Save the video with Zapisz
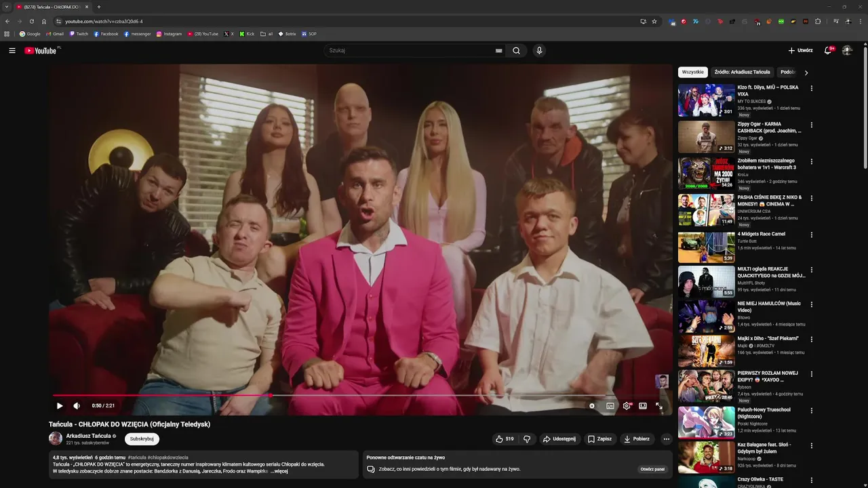868x488 pixels. click(599, 439)
